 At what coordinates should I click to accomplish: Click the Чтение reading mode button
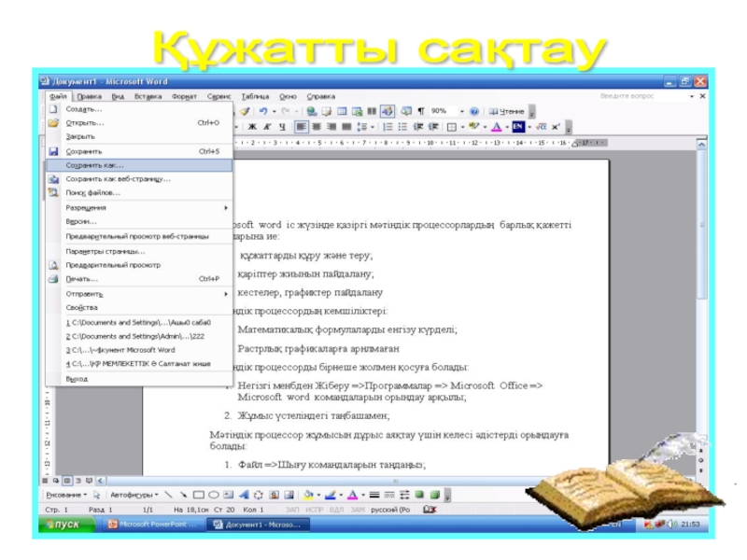[x=507, y=111]
